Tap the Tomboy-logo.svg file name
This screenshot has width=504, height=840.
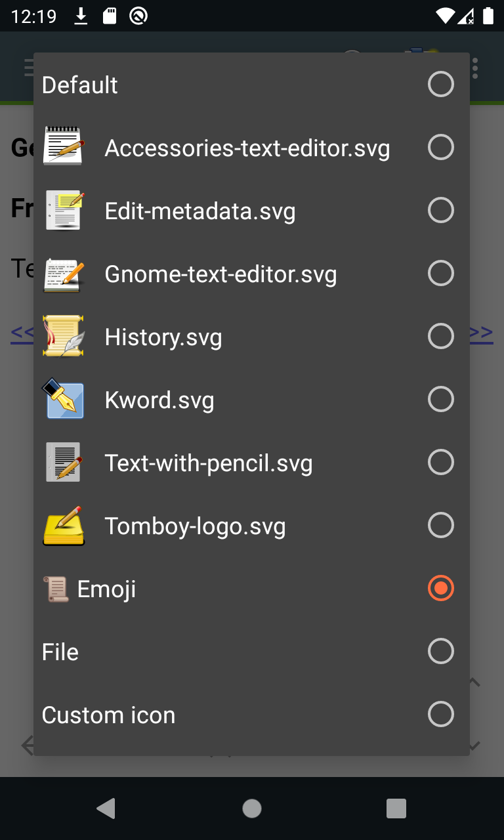click(196, 526)
